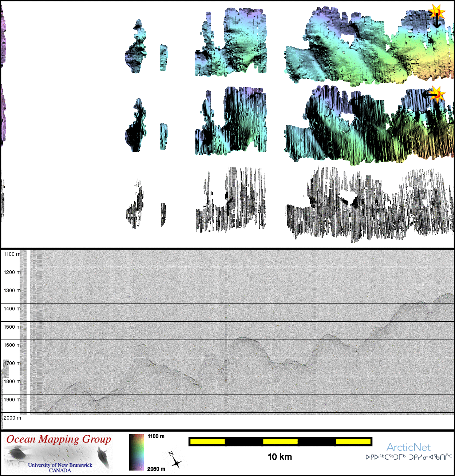Click University of New Brunswick text
Viewport: 455px width, 476px height.
pyautogui.click(x=60, y=465)
